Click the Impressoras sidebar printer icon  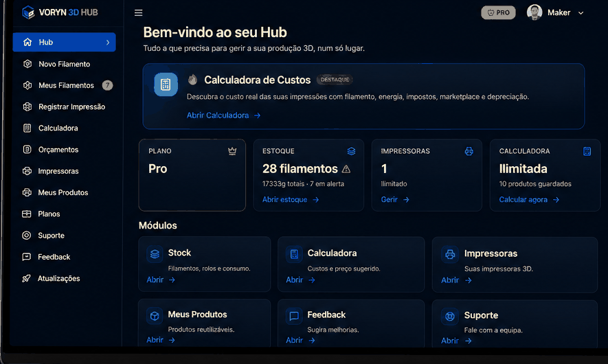27,171
